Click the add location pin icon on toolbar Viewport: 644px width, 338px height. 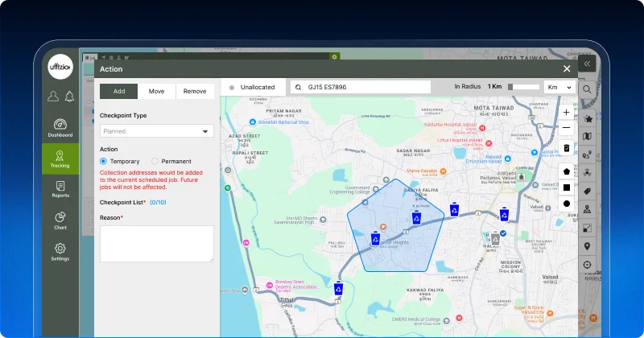pos(588,246)
